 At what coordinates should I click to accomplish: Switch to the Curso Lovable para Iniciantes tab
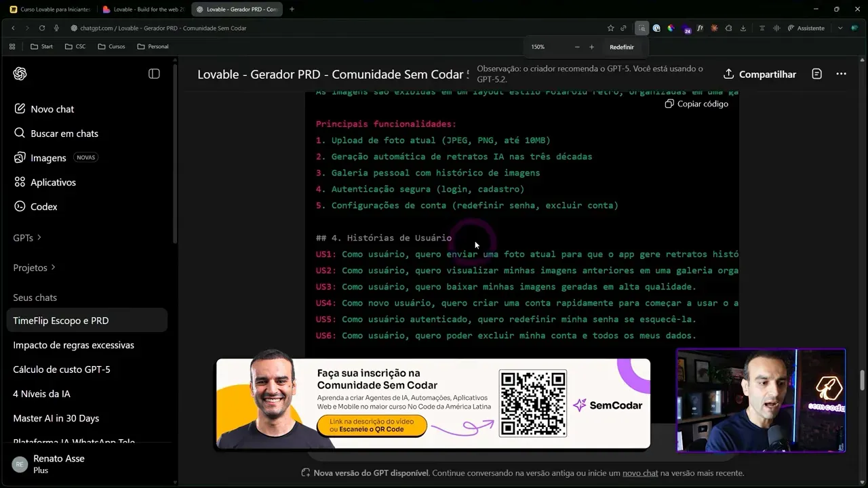point(50,9)
